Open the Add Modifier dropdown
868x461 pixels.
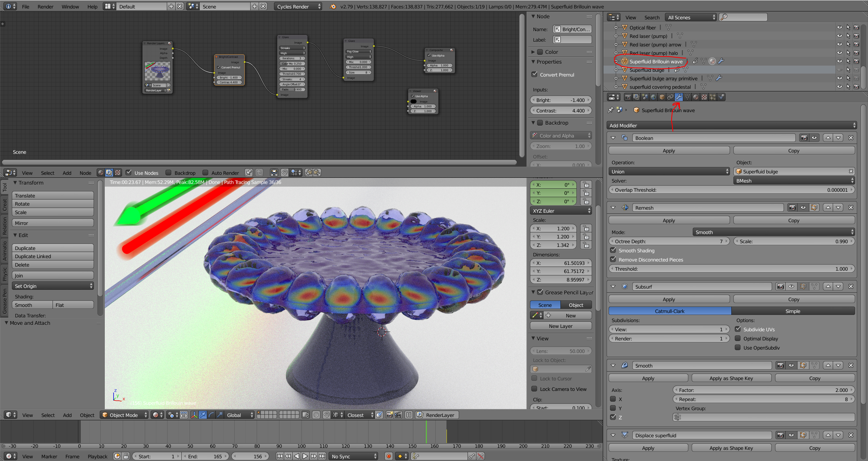pyautogui.click(x=731, y=126)
